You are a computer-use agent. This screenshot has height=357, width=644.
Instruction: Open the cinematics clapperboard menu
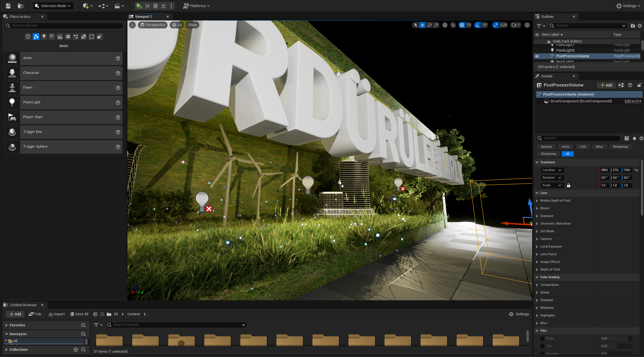[x=119, y=6]
